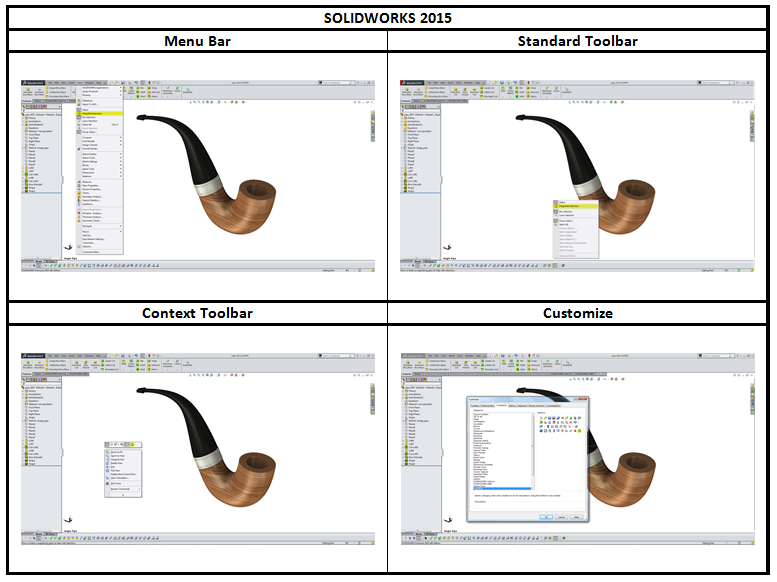
Task: Click Extruded Cut in the Standard Toolbar screenshot
Action: coord(455,92)
